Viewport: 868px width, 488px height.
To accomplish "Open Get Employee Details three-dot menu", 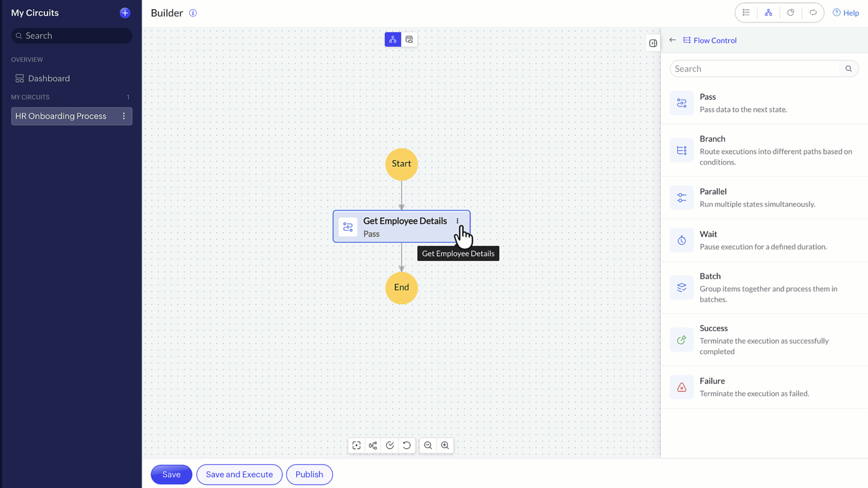I will pos(458,221).
